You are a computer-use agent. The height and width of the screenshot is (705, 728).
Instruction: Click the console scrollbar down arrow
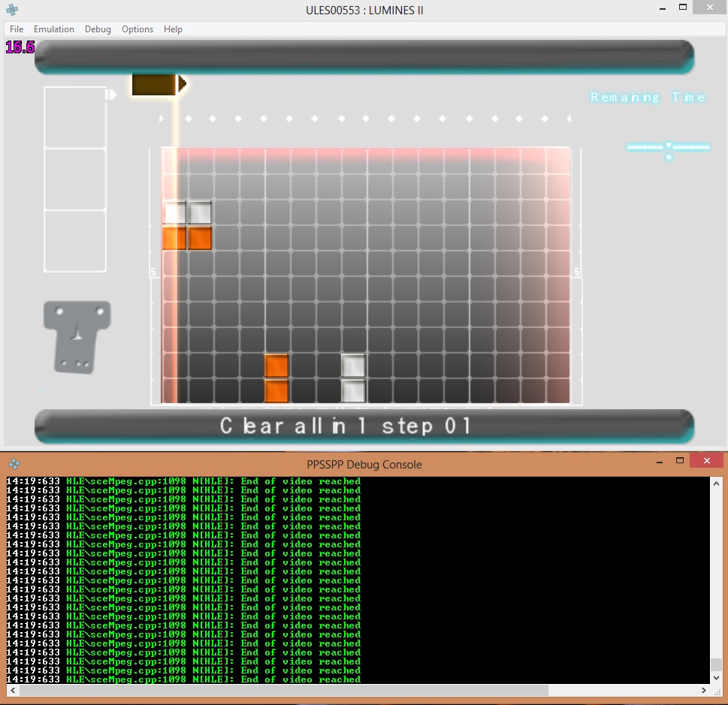click(x=717, y=677)
